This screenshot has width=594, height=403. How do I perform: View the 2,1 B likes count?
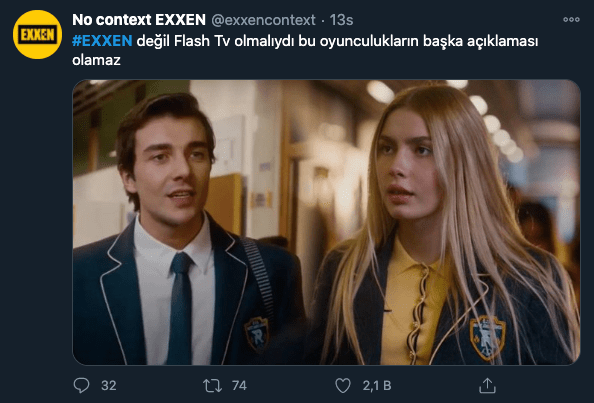377,386
